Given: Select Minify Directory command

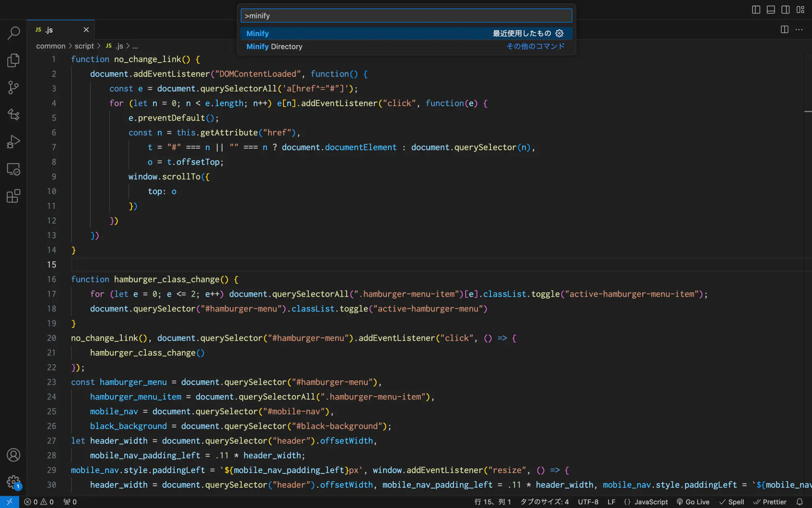Looking at the screenshot, I should pyautogui.click(x=274, y=46).
